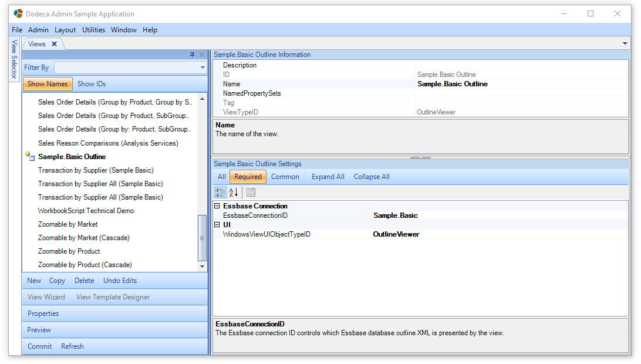Close the Views tab
Screen dimensions: 641x364
[x=54, y=44]
